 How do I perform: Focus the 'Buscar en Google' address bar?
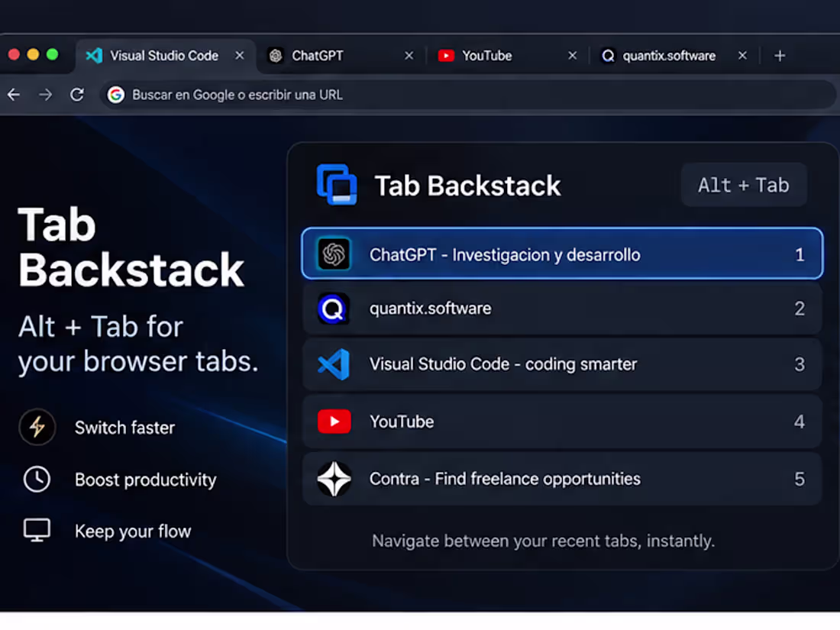pyautogui.click(x=467, y=95)
